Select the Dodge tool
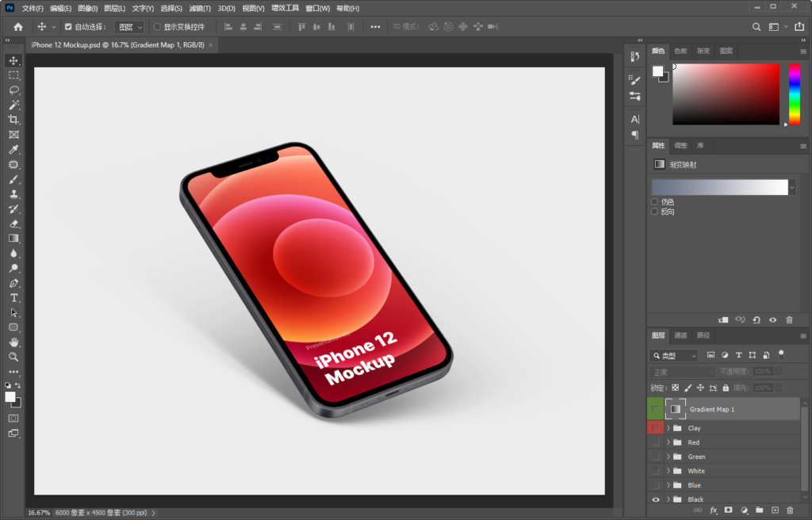 [x=13, y=268]
